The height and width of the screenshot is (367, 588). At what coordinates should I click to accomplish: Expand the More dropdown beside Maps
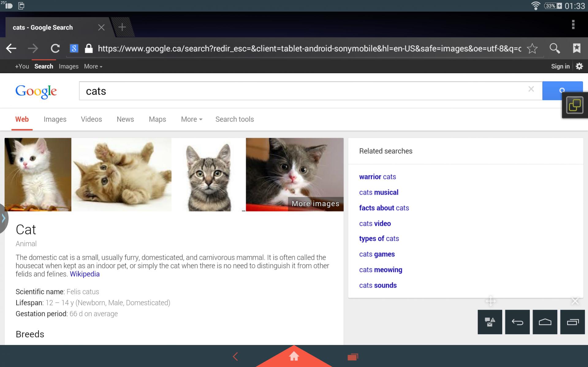click(x=192, y=119)
